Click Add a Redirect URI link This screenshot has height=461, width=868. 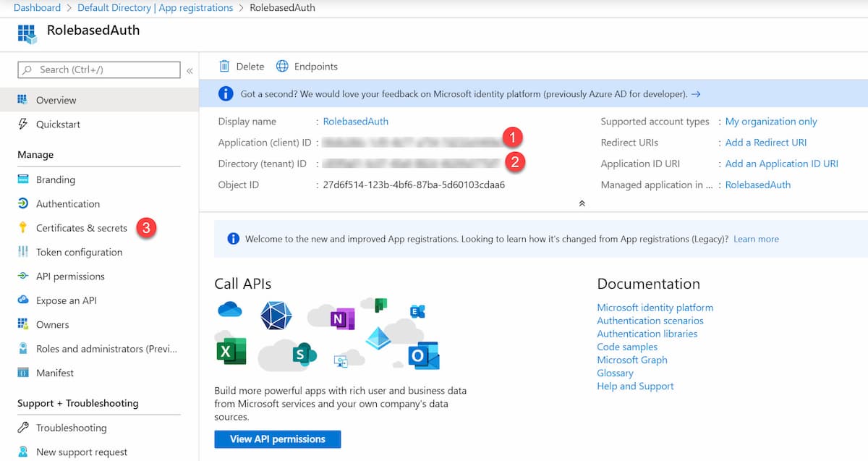[766, 143]
